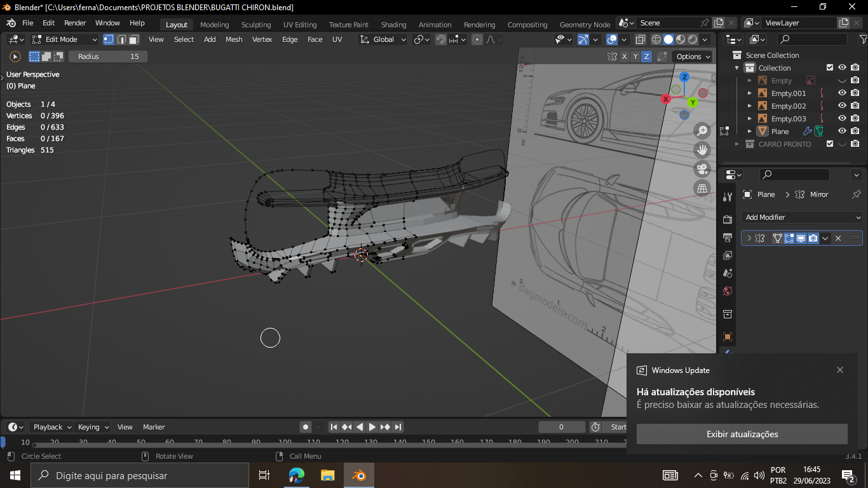The image size is (868, 488).
Task: Expand the Empty.001 tree item
Action: tap(750, 93)
